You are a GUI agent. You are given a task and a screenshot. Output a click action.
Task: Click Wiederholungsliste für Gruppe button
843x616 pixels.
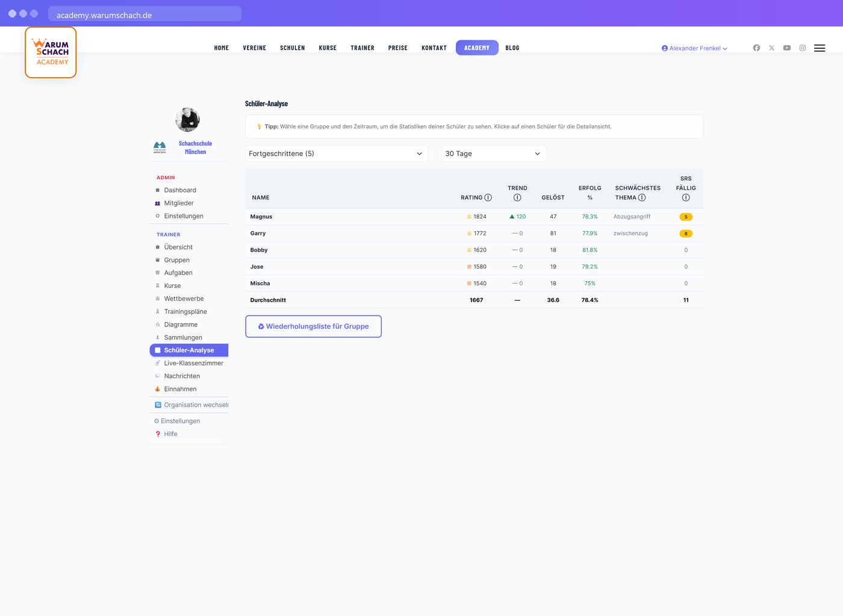pos(313,326)
